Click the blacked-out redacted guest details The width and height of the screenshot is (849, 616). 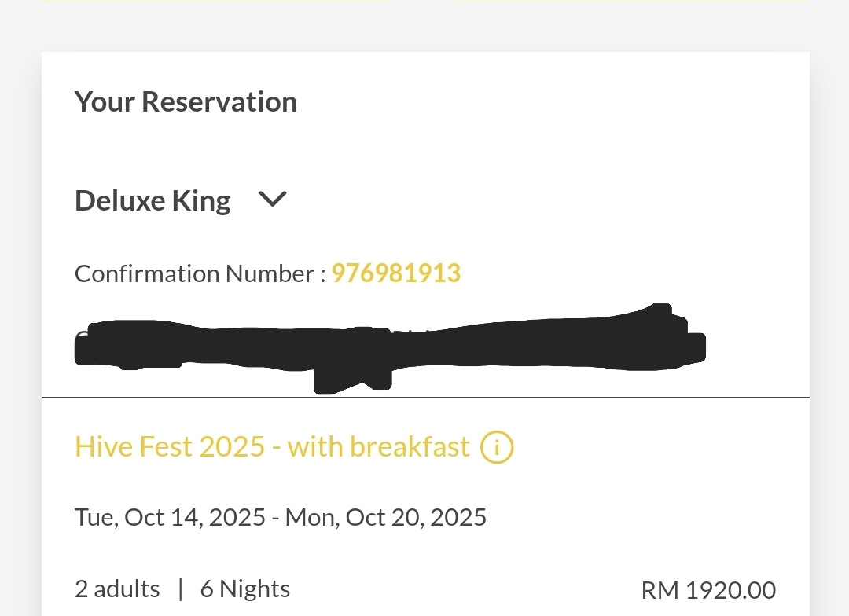coord(390,346)
